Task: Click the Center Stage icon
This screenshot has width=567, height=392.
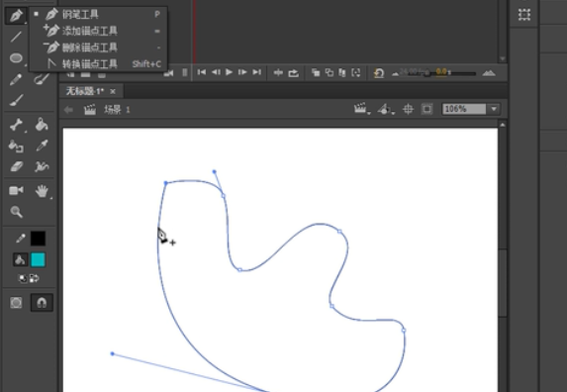Action: tap(408, 109)
